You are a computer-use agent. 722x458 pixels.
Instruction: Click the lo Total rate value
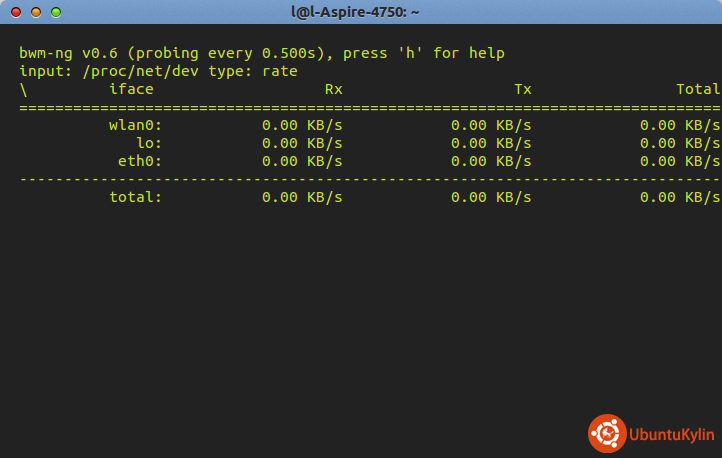point(680,143)
